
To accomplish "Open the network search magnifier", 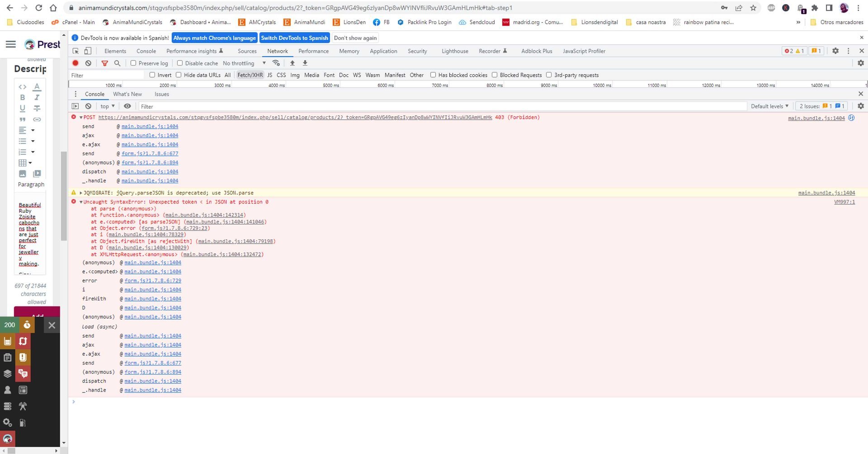I will [117, 63].
